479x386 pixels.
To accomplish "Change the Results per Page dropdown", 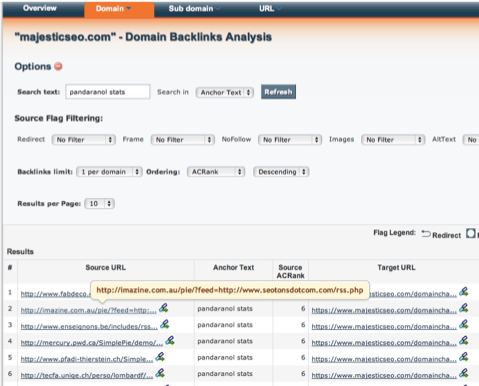I will [100, 204].
